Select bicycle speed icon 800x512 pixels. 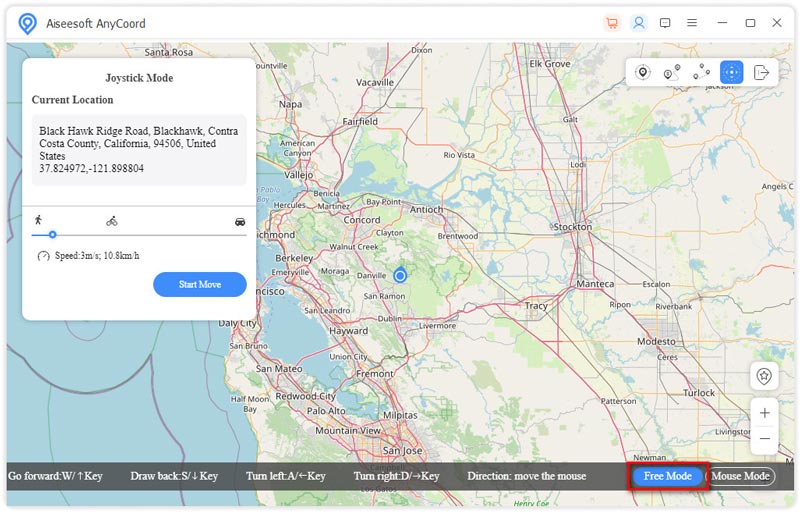pyautogui.click(x=112, y=221)
